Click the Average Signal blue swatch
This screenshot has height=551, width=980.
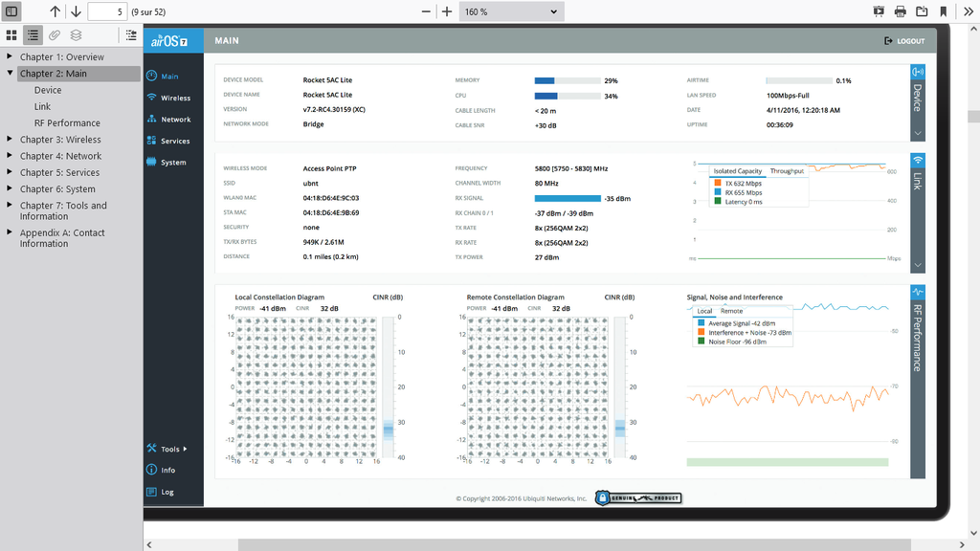pos(702,323)
